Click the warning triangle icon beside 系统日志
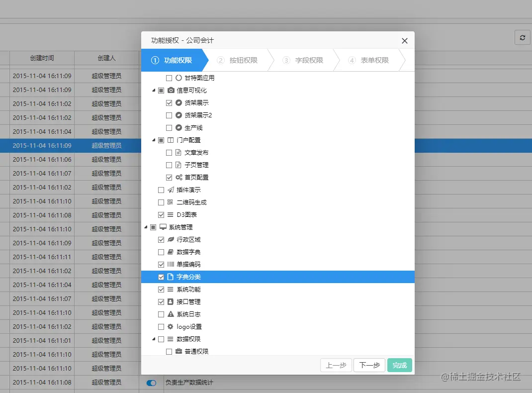The image size is (532, 393). (x=171, y=314)
